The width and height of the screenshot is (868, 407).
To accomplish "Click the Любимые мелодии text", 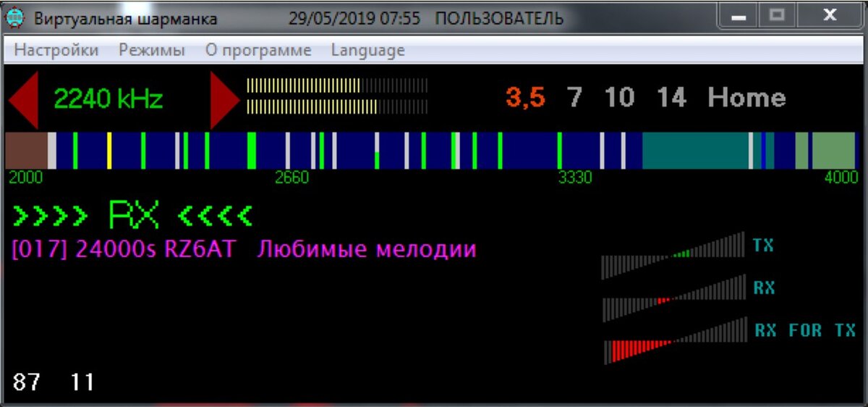I will pos(367,250).
